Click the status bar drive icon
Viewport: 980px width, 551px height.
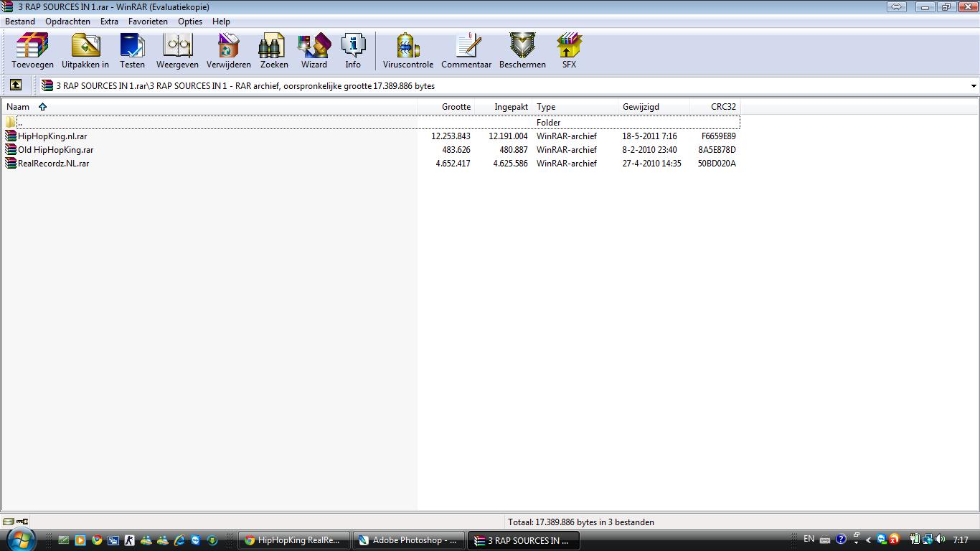pyautogui.click(x=8, y=522)
